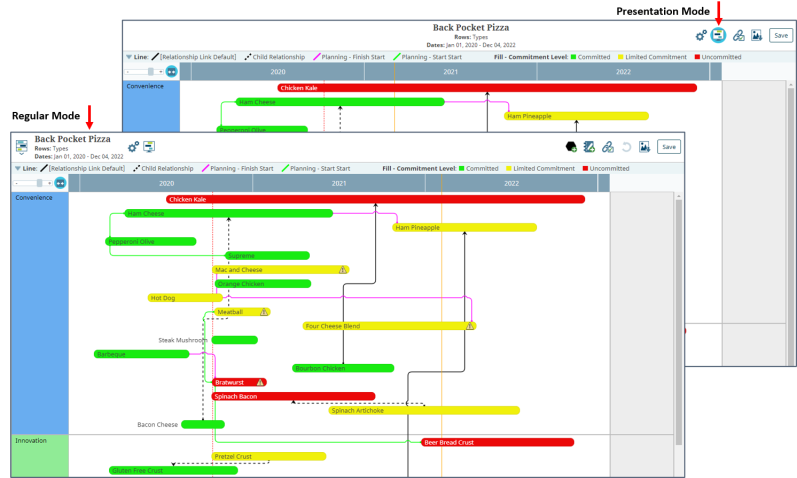The height and width of the screenshot is (478, 797).
Task: Click Planning - Finish Start legend in front window
Action: 237,168
